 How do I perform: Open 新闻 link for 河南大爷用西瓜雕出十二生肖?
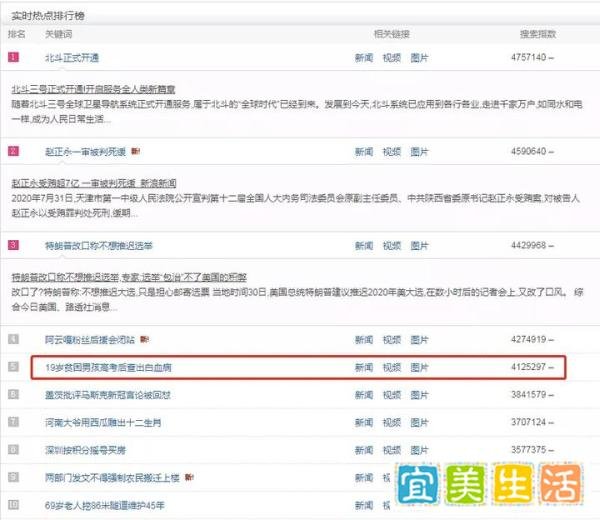click(x=364, y=423)
